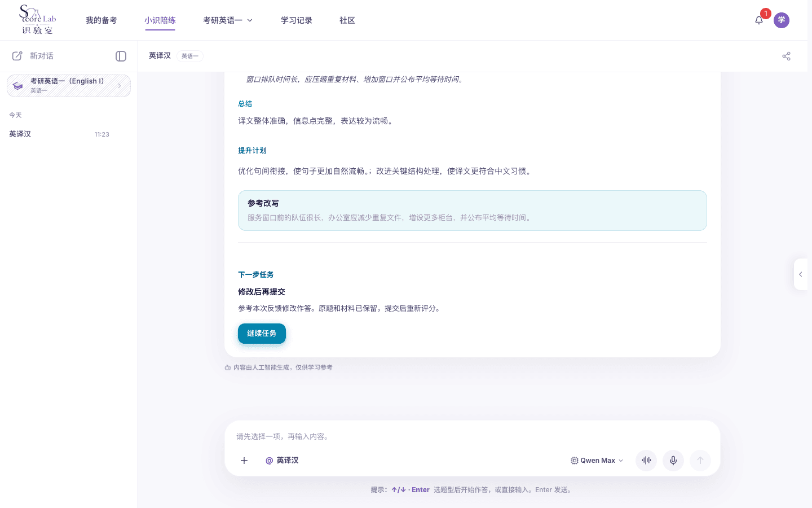
Task: Click the 参考改写 reference card
Action: (x=473, y=211)
